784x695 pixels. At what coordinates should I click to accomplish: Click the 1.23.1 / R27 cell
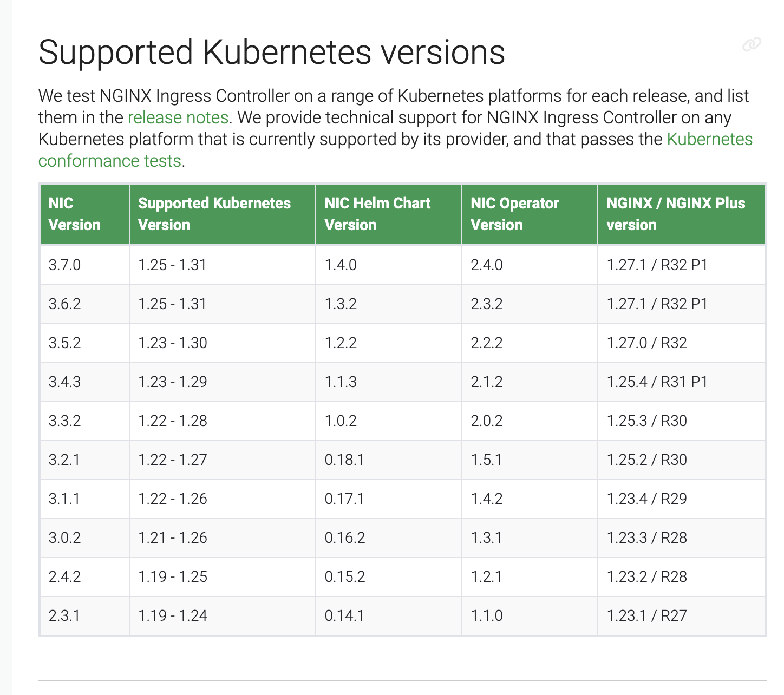tap(681, 616)
